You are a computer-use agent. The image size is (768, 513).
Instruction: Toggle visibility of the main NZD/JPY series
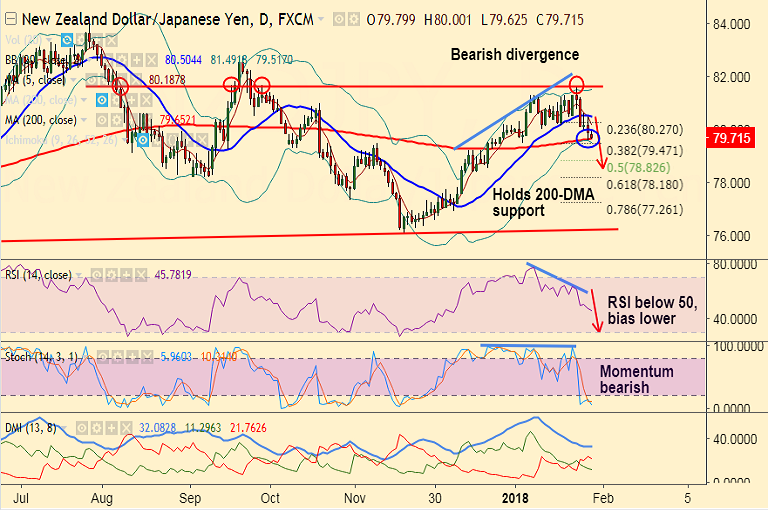[x=339, y=20]
